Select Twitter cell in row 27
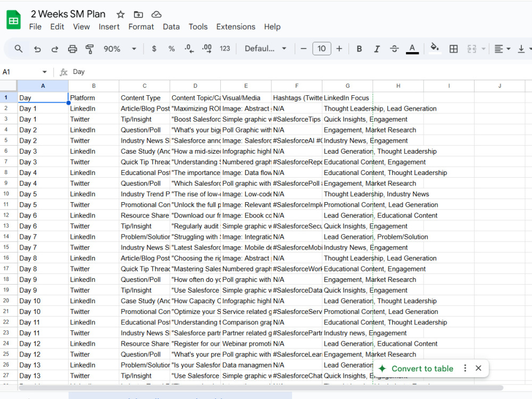 click(x=94, y=376)
